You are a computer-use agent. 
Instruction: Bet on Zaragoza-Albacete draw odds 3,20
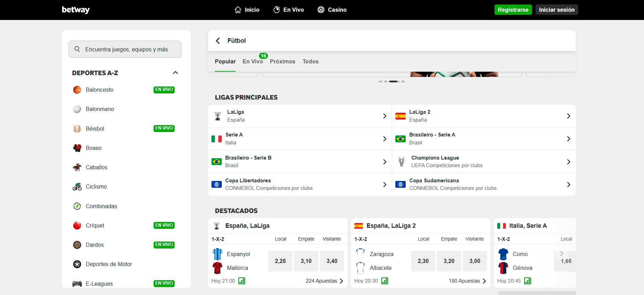[x=449, y=261]
